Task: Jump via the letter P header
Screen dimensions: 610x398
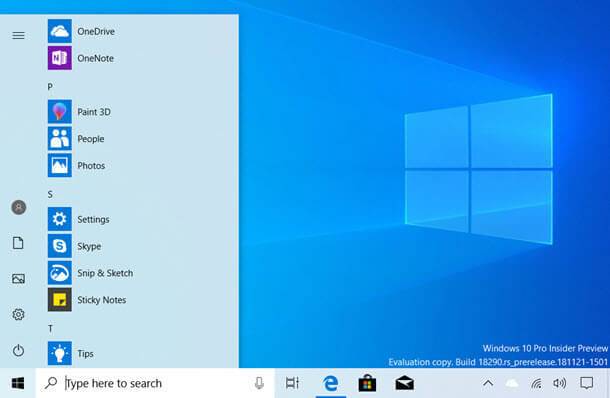Action: point(50,86)
